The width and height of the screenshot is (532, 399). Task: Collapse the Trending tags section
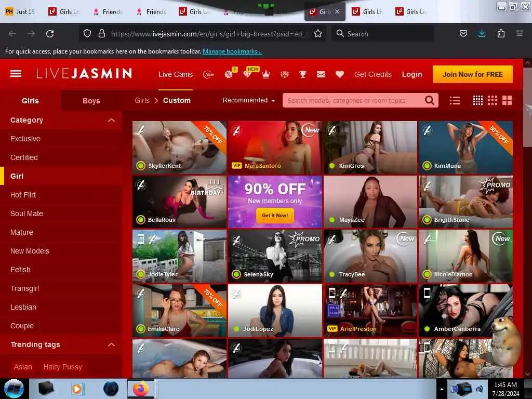111,345
